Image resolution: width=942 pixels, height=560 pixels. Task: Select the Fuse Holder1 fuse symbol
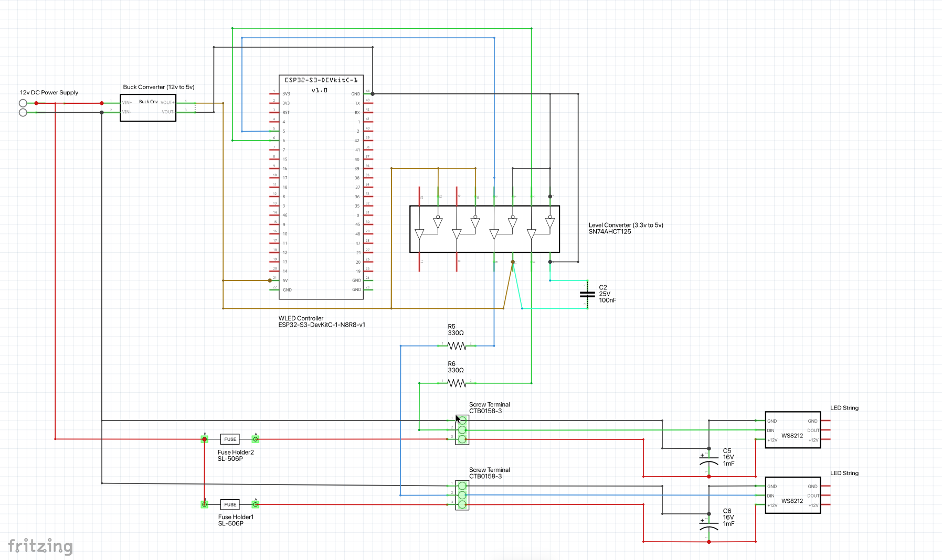pyautogui.click(x=230, y=504)
